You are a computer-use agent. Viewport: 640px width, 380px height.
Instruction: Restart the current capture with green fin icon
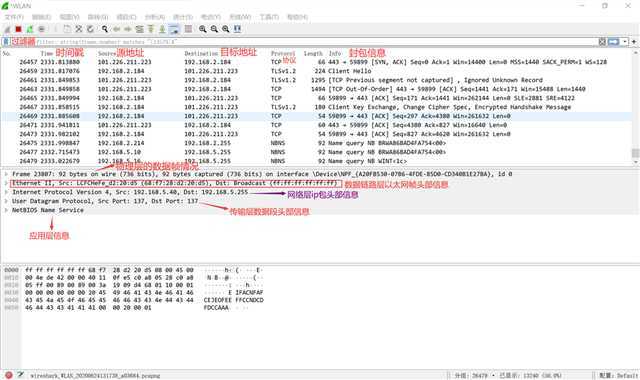pos(30,29)
